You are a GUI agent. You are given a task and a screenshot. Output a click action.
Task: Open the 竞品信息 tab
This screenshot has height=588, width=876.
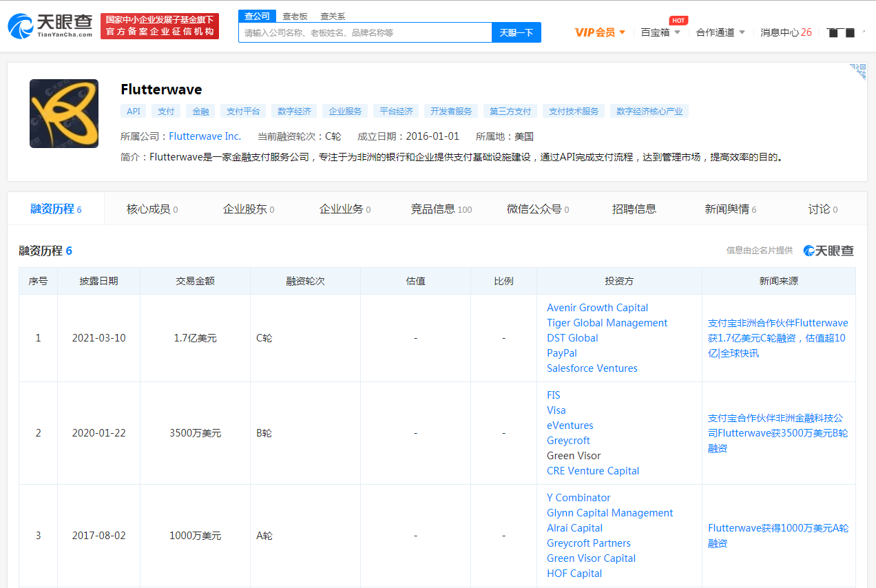[441, 209]
